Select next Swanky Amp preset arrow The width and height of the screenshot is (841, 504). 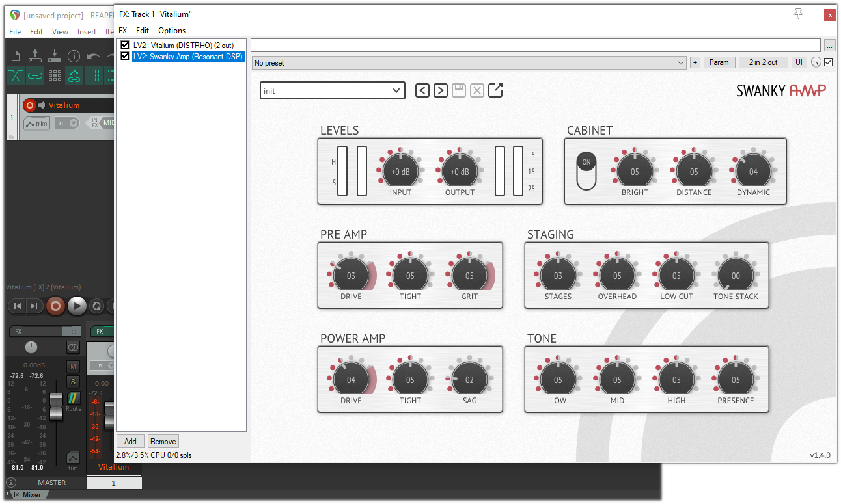coord(441,90)
